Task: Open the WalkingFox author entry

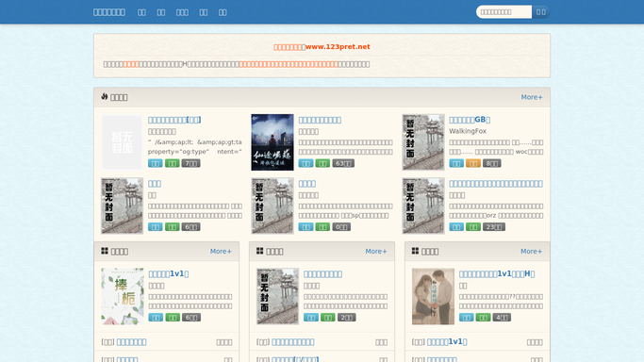Action: [x=468, y=131]
